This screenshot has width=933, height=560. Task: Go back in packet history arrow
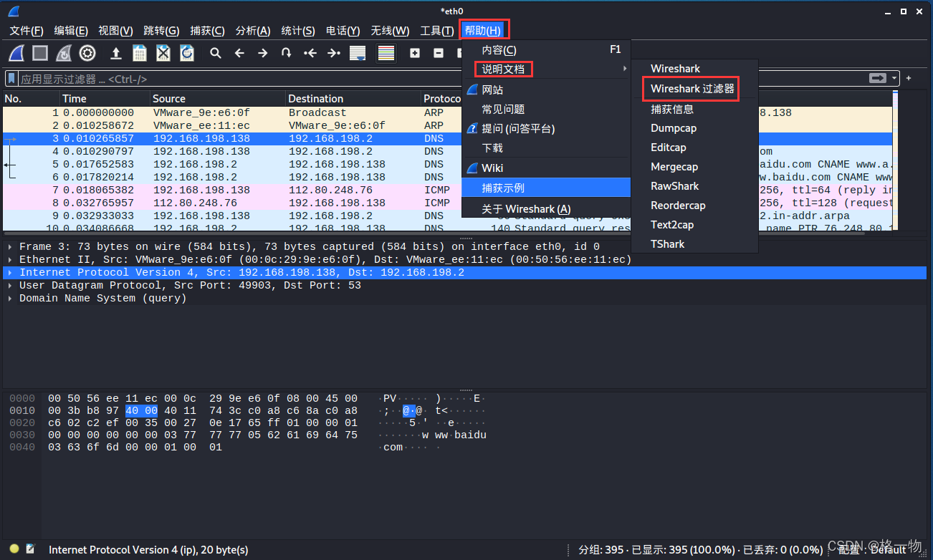[239, 53]
